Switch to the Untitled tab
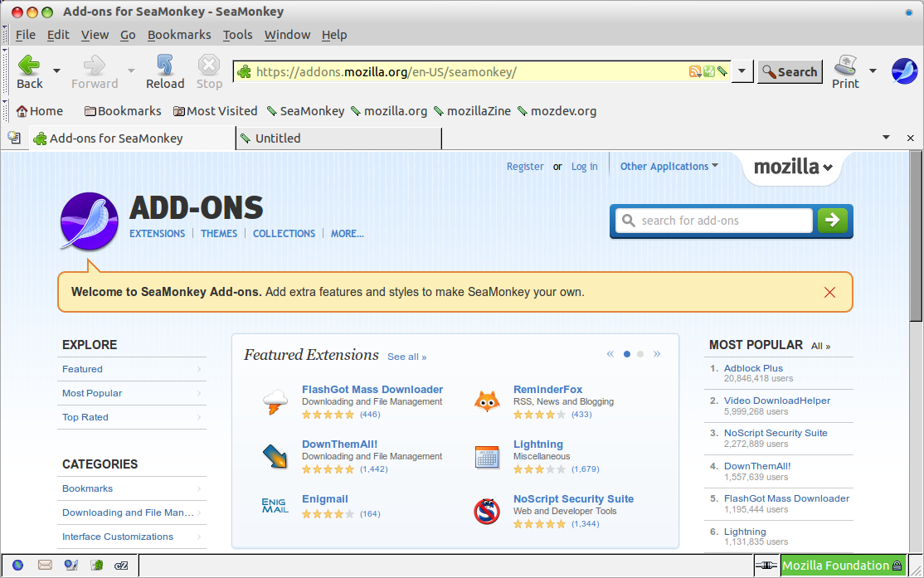Image resolution: width=924 pixels, height=578 pixels. [339, 138]
